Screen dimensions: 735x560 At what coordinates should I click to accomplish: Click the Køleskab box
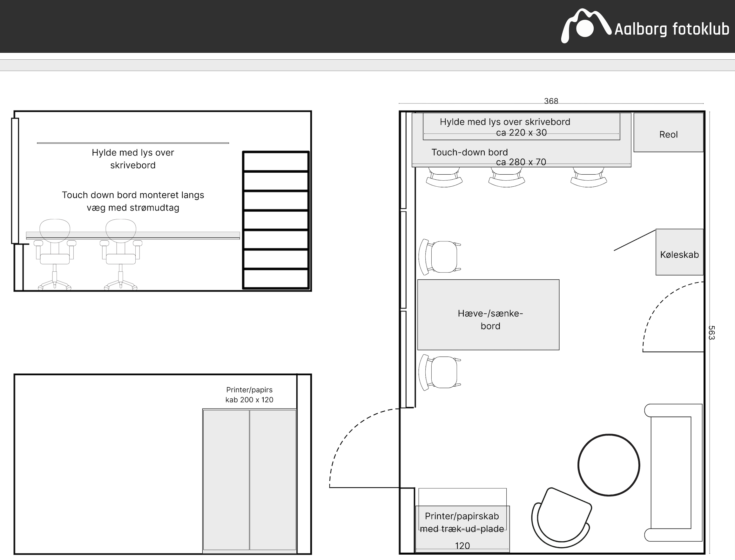(679, 252)
